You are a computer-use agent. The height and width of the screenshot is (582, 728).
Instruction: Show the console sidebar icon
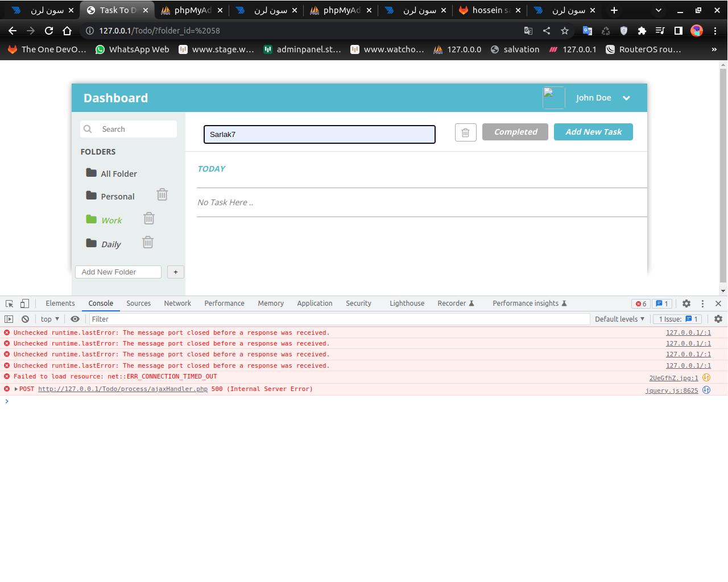[9, 319]
